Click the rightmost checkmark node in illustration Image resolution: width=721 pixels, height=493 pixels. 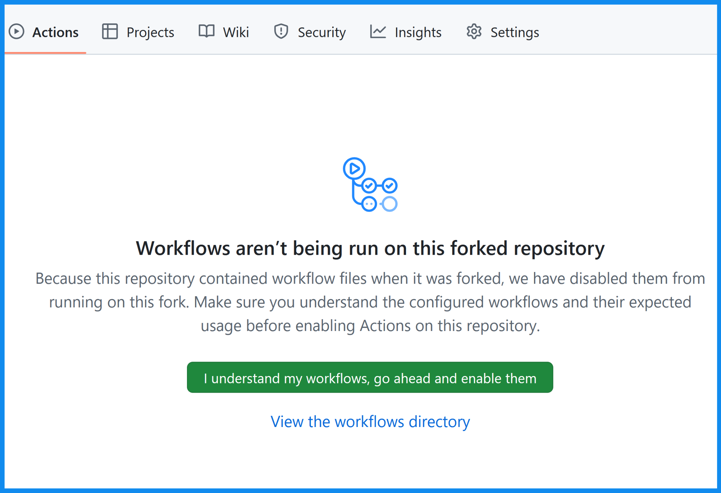tap(390, 186)
